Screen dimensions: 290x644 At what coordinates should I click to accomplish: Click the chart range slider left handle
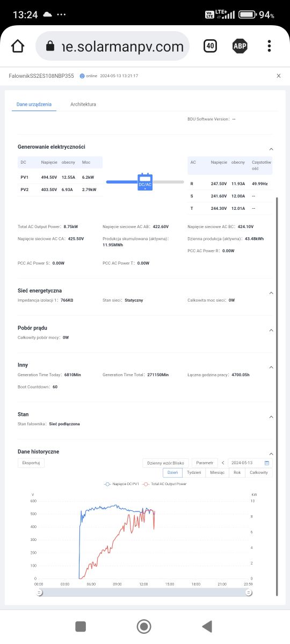coord(39,592)
